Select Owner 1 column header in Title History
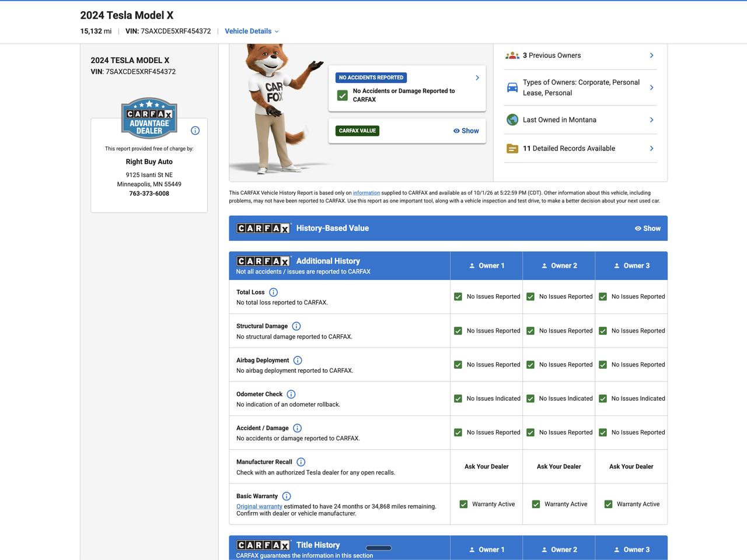This screenshot has width=747, height=560. pos(487,548)
